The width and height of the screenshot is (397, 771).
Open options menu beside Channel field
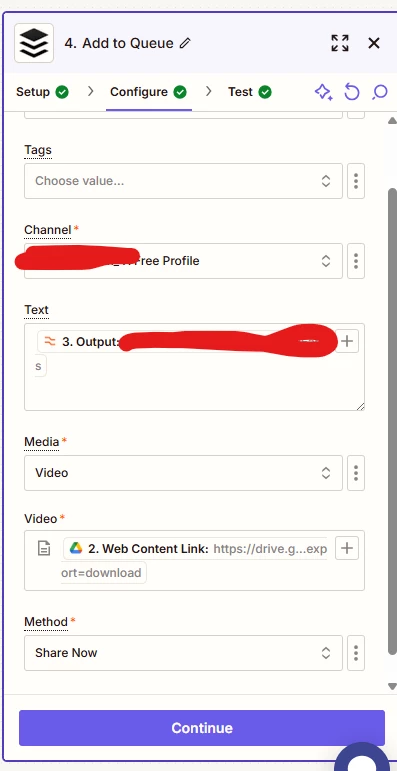(x=356, y=261)
